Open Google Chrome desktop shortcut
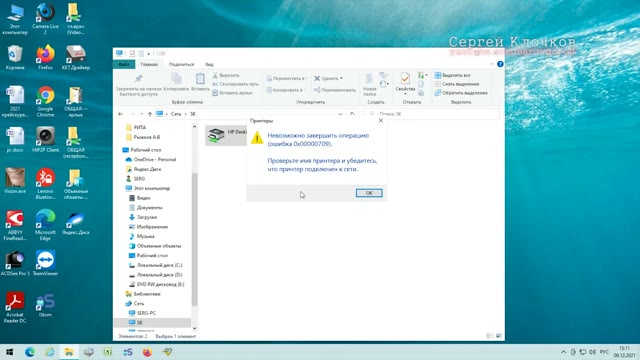 coord(45,102)
